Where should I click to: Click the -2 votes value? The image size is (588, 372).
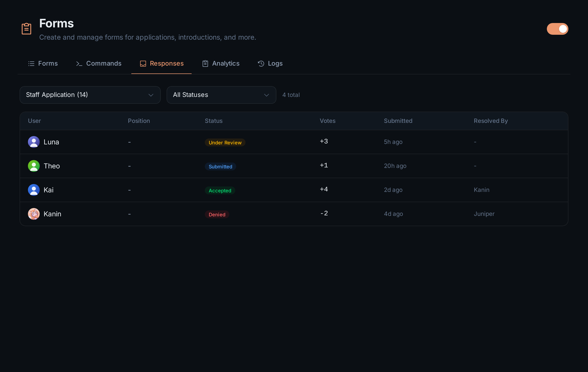tap(324, 213)
